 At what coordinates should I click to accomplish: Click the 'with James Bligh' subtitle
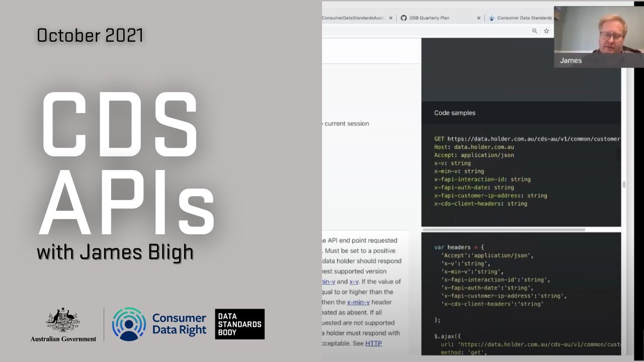(x=115, y=251)
